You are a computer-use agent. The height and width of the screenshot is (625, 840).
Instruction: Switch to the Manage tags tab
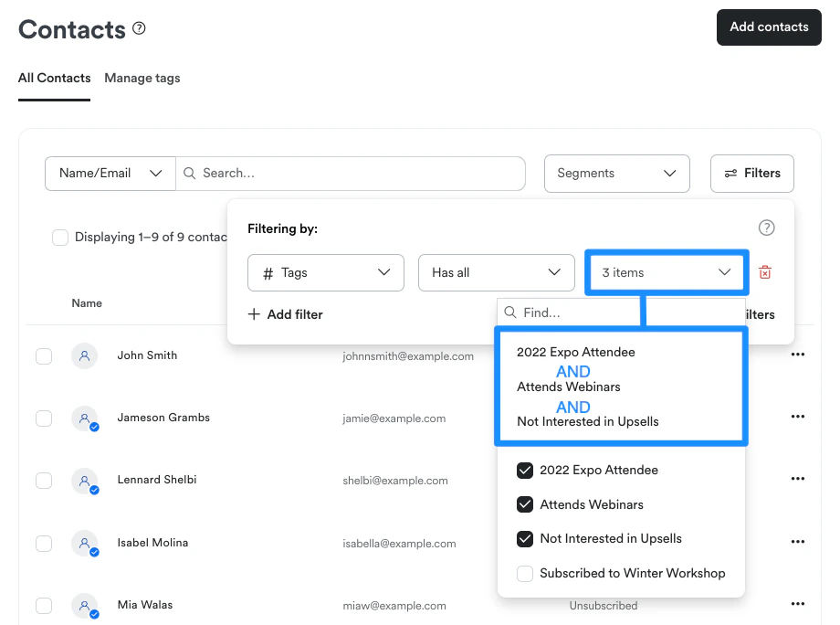(142, 78)
